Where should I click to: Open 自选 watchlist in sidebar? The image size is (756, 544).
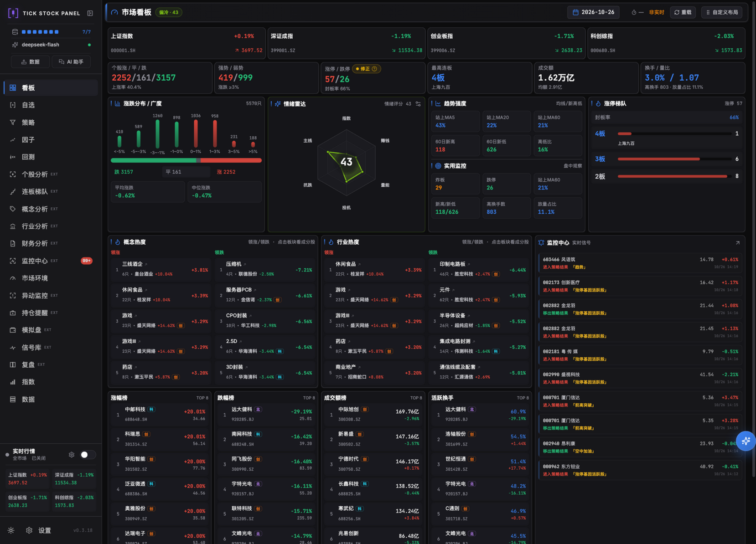click(51, 105)
